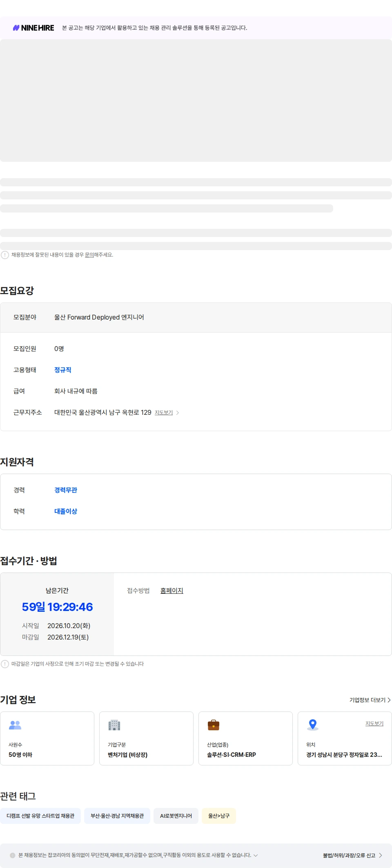Image resolution: width=392 pixels, height=868 pixels.
Task: Click 불법/허위/과장/오류 신고 report link
Action: point(352,855)
